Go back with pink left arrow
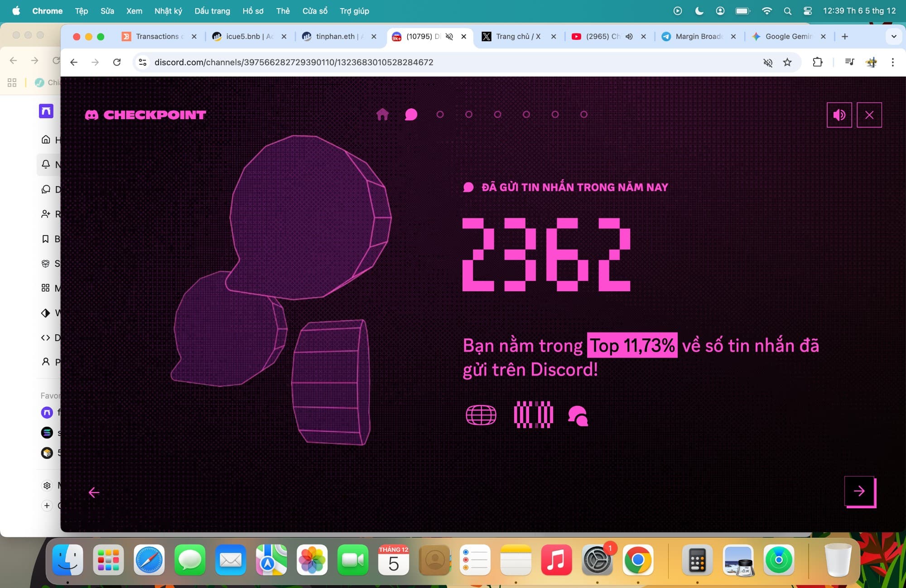The height and width of the screenshot is (588, 906). click(94, 492)
